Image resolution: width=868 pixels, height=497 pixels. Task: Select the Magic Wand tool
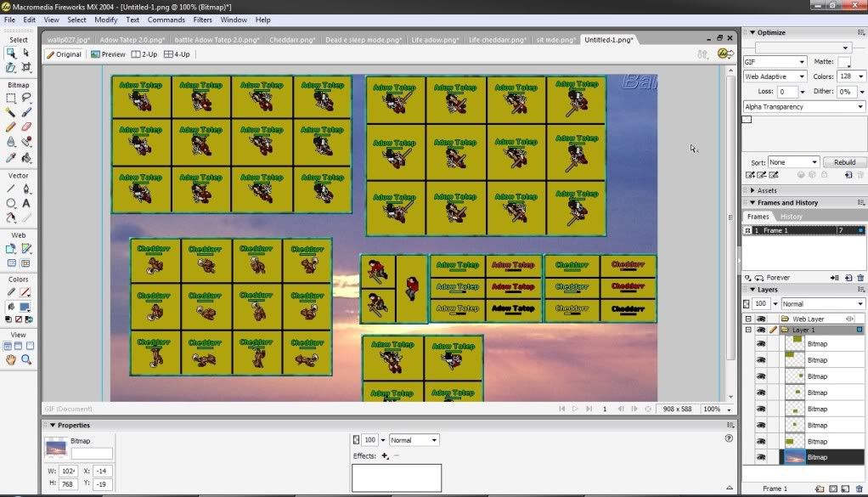coord(11,111)
